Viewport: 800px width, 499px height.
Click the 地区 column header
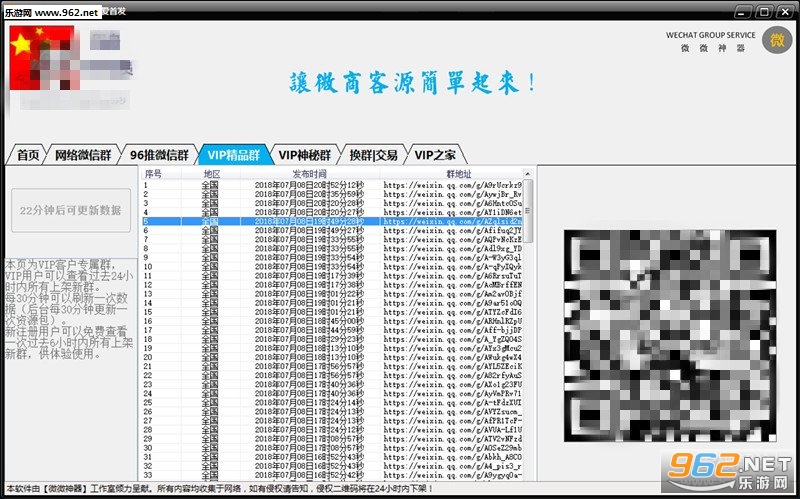(211, 174)
